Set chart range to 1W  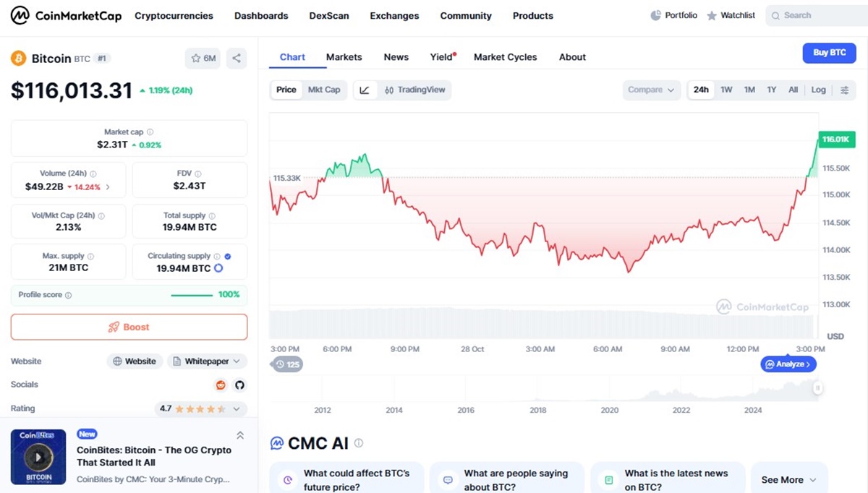(x=726, y=90)
